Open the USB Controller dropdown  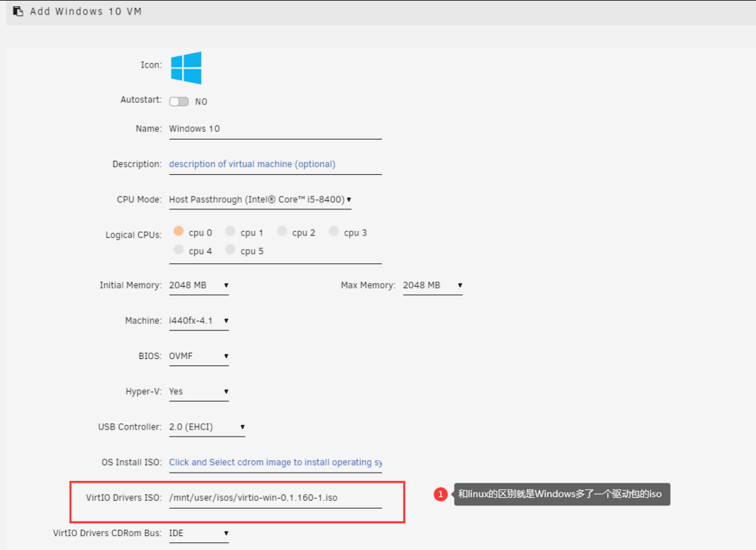coord(206,427)
